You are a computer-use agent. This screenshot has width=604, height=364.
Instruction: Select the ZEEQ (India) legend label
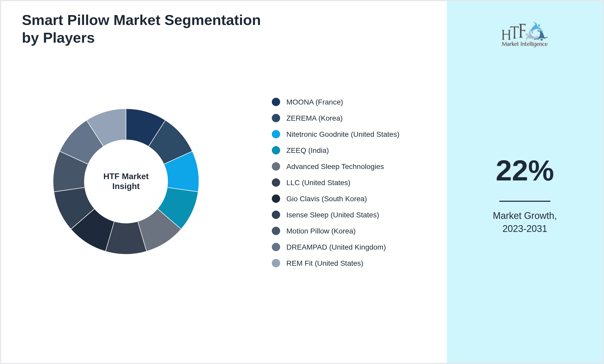tap(307, 151)
